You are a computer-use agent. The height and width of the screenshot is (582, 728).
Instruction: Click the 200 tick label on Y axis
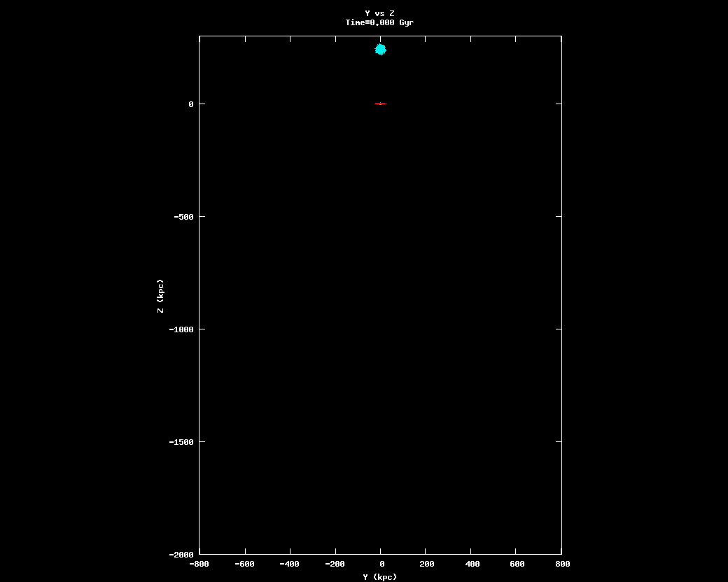pos(426,564)
